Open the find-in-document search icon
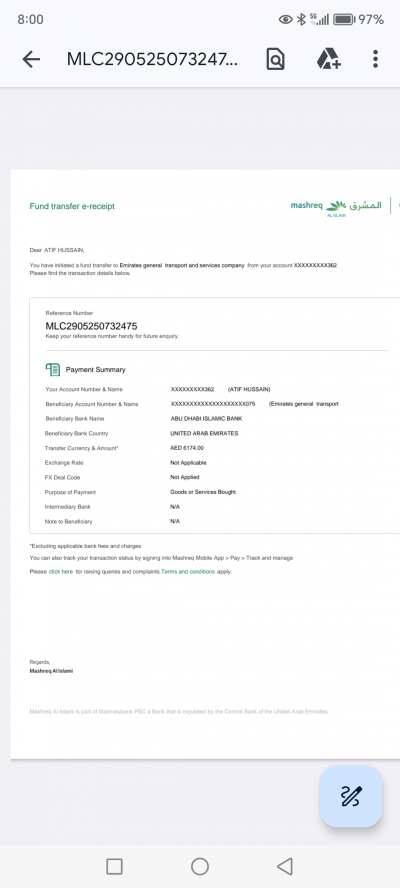400x888 pixels. [275, 59]
